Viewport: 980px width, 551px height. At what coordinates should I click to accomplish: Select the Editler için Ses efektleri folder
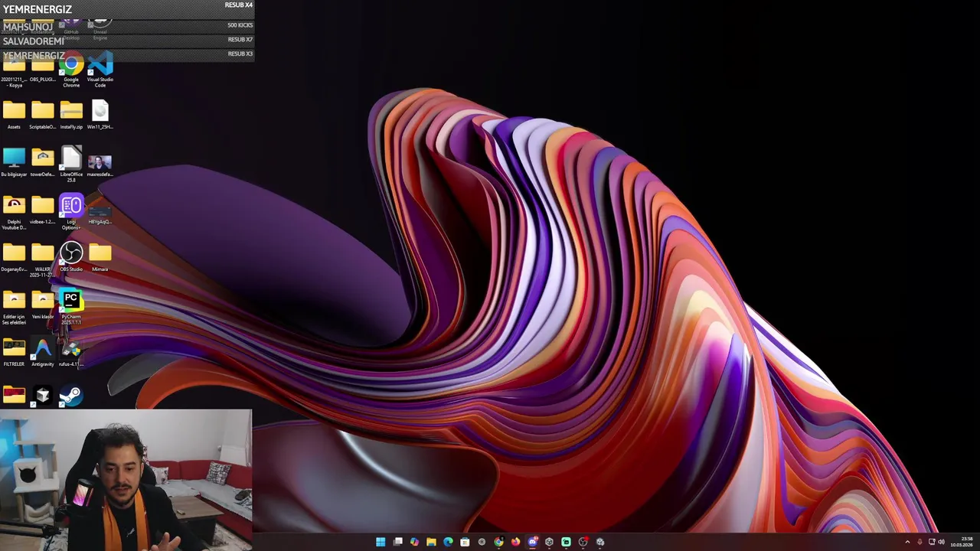[x=14, y=307]
